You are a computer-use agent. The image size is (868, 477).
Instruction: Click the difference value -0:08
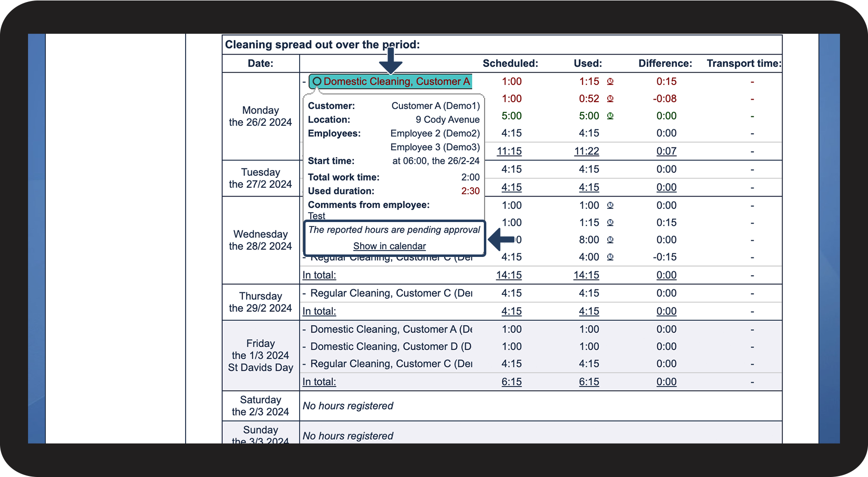pyautogui.click(x=665, y=99)
